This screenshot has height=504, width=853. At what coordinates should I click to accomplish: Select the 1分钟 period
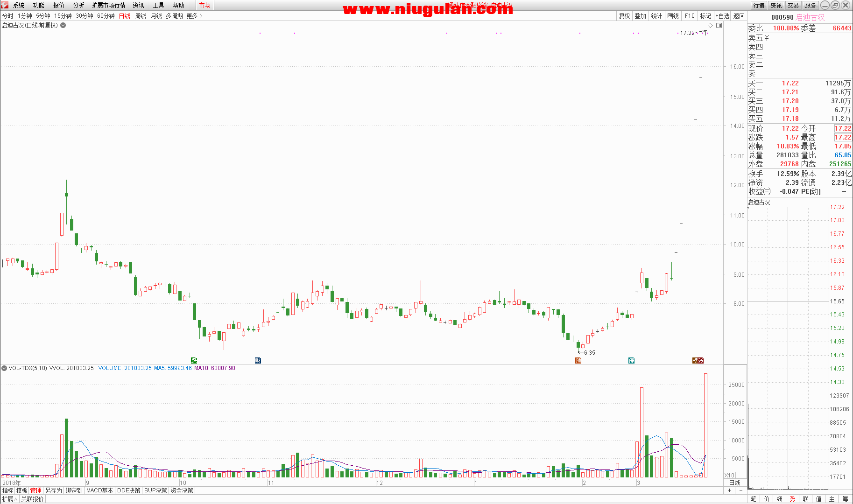(25, 16)
